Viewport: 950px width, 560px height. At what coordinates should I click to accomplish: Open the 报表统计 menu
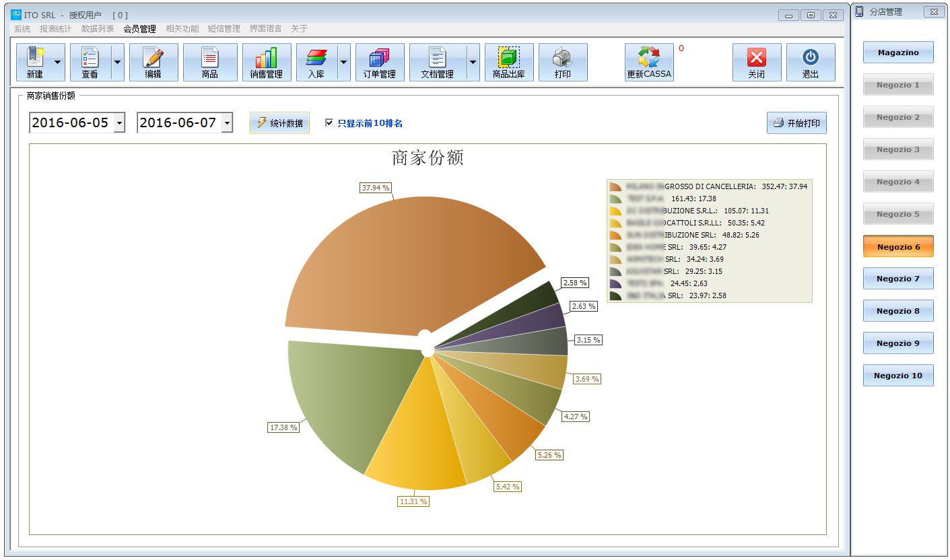pos(55,29)
